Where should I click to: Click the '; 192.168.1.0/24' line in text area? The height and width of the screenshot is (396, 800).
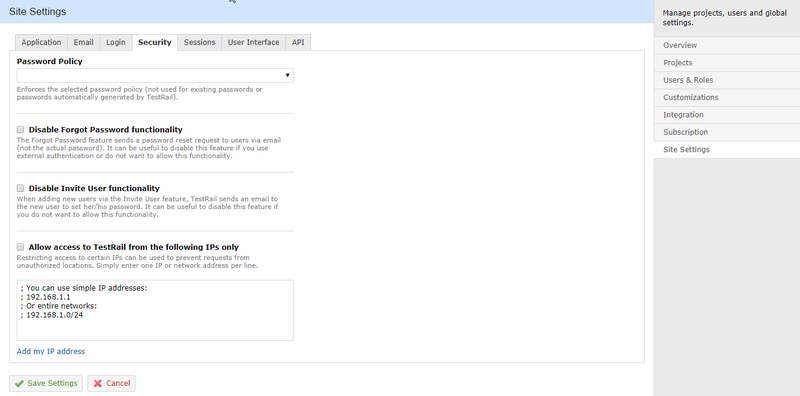click(x=52, y=315)
